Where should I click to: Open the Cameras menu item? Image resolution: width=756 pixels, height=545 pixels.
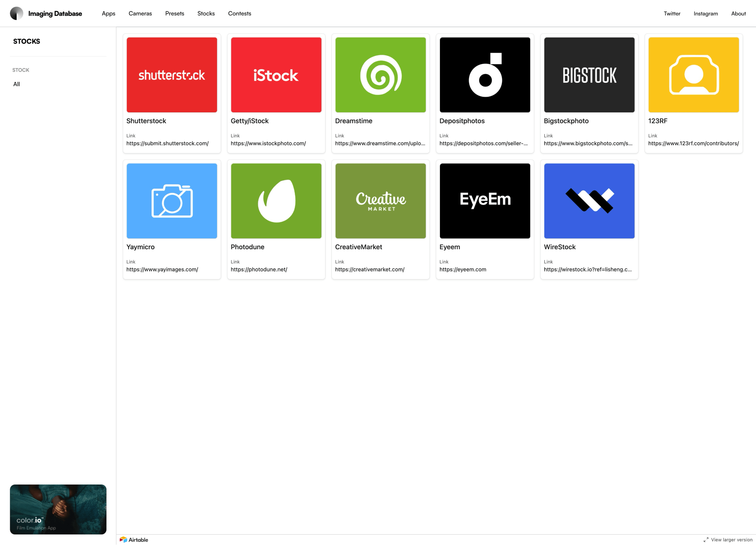pos(140,14)
